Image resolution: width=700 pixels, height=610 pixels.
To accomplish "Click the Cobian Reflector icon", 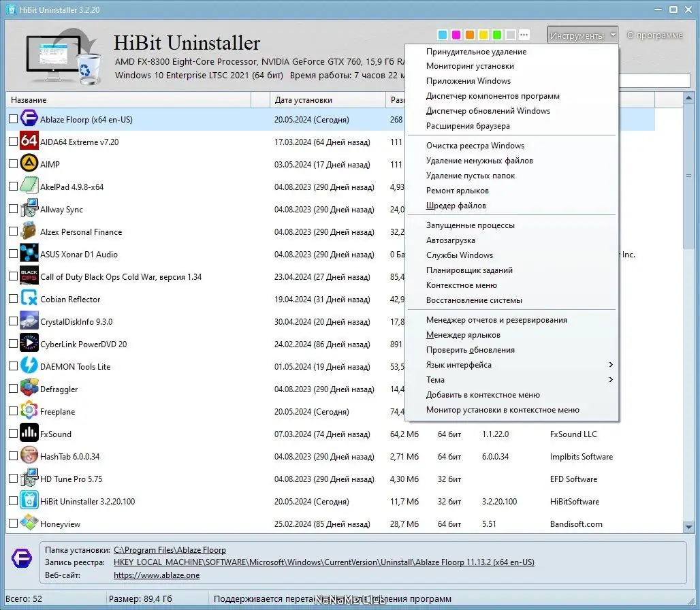I will click(x=29, y=298).
